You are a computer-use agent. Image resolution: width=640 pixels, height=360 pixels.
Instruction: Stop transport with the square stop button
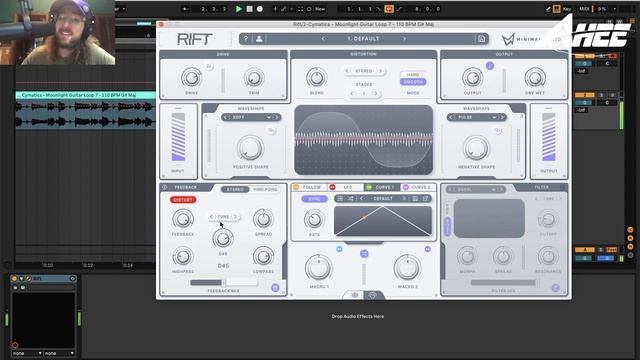point(249,9)
